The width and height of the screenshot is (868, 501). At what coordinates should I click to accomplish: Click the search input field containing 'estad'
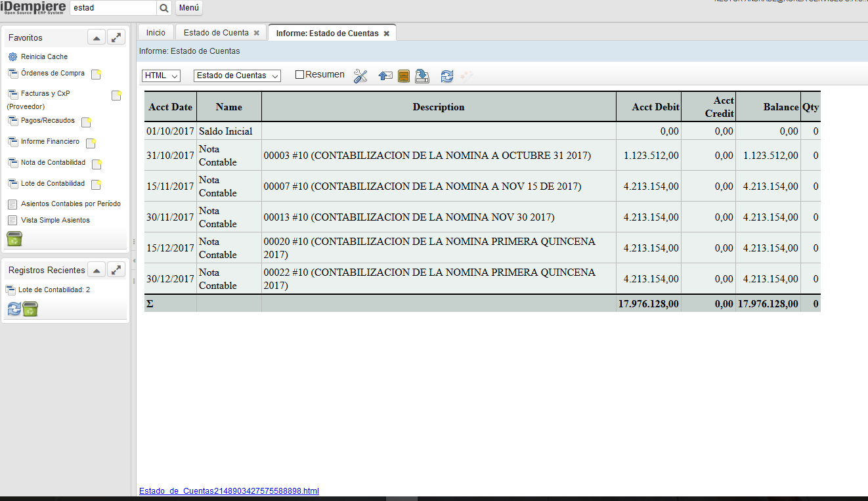pyautogui.click(x=112, y=9)
